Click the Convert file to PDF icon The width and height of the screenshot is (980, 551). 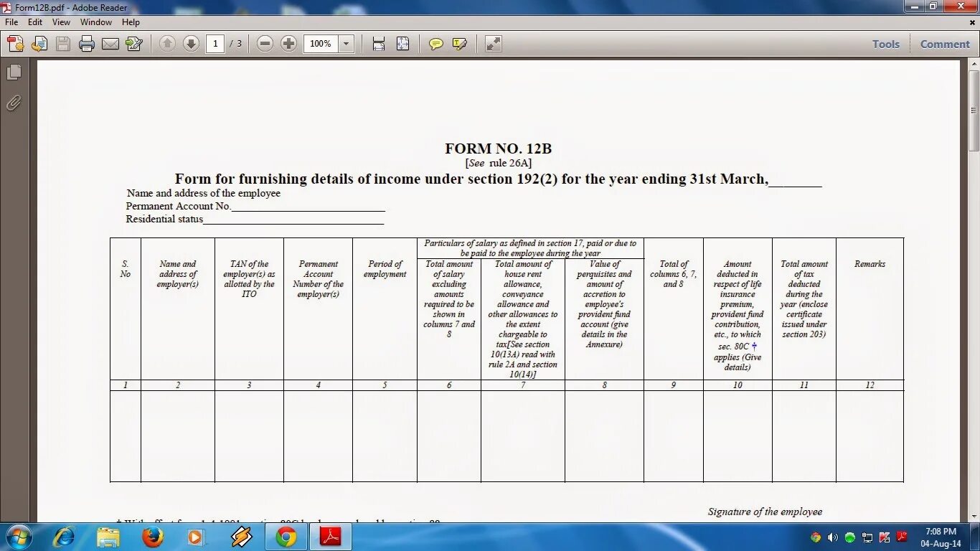click(x=39, y=44)
